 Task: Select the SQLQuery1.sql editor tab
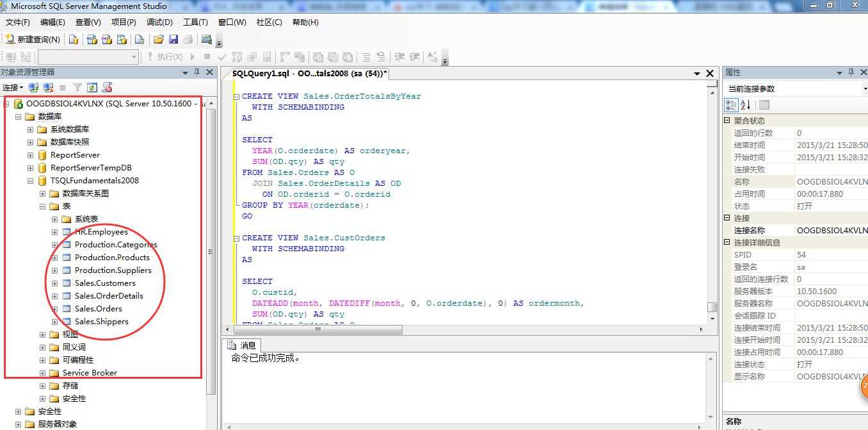pos(309,74)
